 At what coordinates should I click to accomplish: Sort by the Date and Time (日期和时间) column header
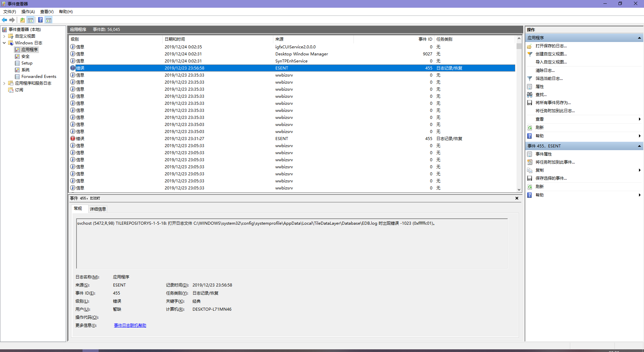coord(218,39)
